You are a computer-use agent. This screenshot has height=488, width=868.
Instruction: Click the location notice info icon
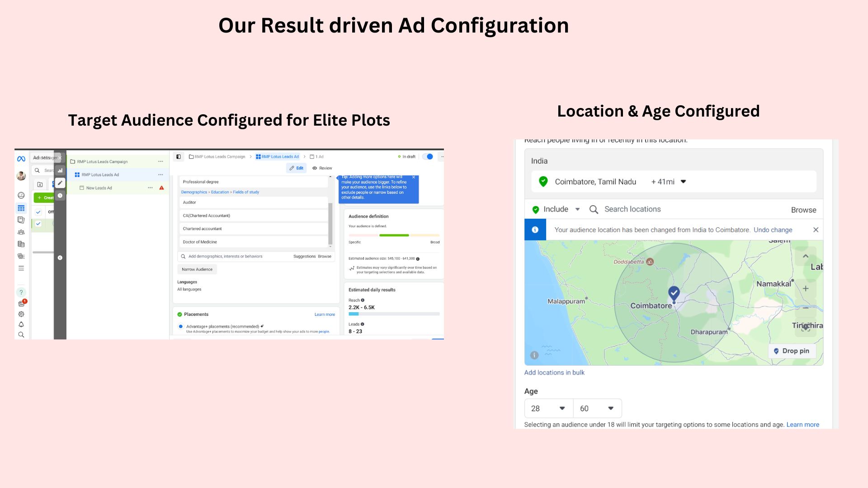pyautogui.click(x=535, y=230)
